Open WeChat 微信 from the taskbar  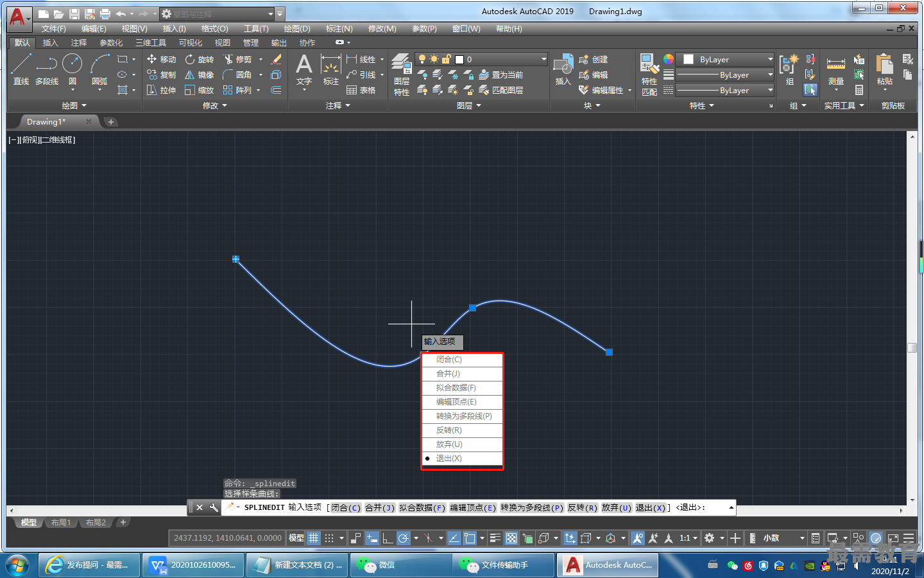[400, 565]
